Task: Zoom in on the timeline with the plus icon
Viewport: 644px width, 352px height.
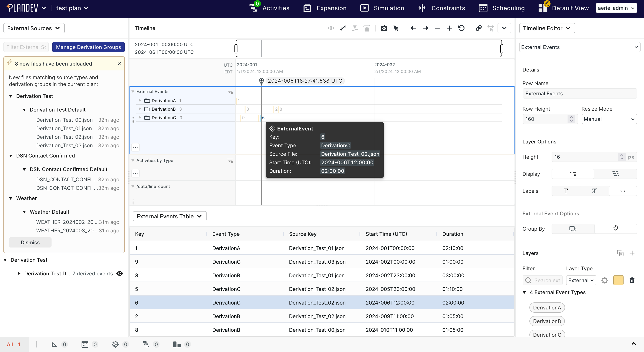Action: 449,28
